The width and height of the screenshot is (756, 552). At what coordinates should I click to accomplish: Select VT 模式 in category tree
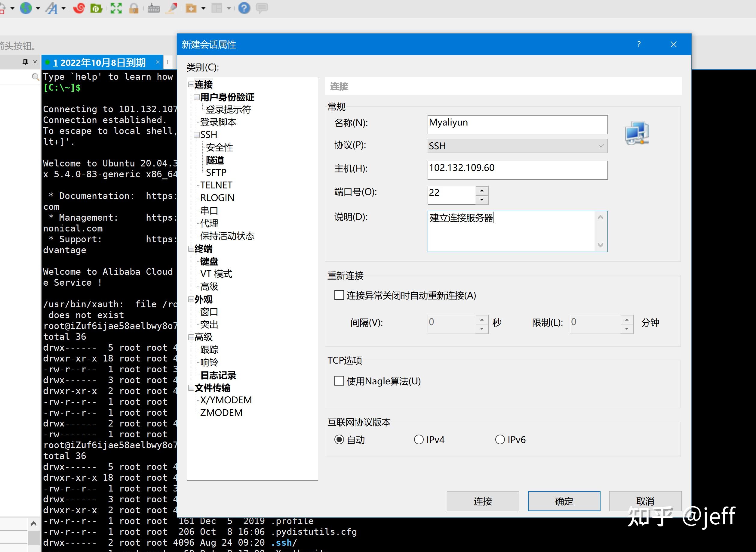click(x=216, y=274)
